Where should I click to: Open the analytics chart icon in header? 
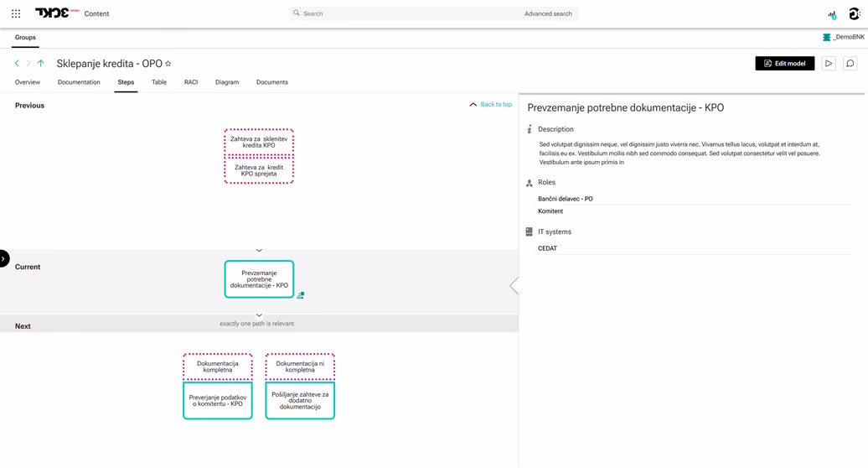click(832, 14)
